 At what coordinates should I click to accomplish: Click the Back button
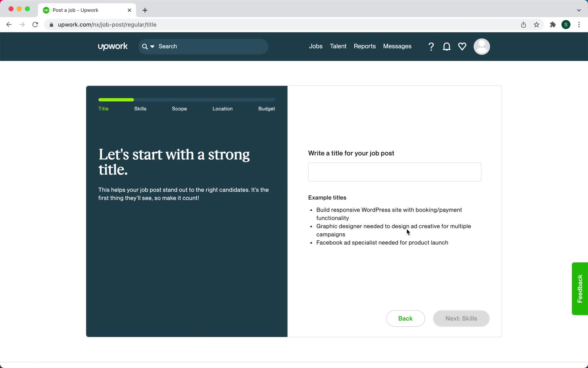coord(405,318)
